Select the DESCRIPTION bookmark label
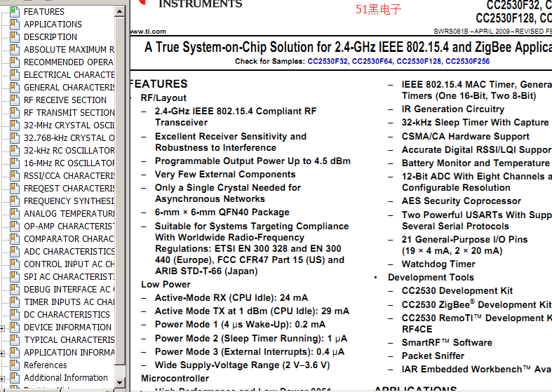 coord(51,37)
